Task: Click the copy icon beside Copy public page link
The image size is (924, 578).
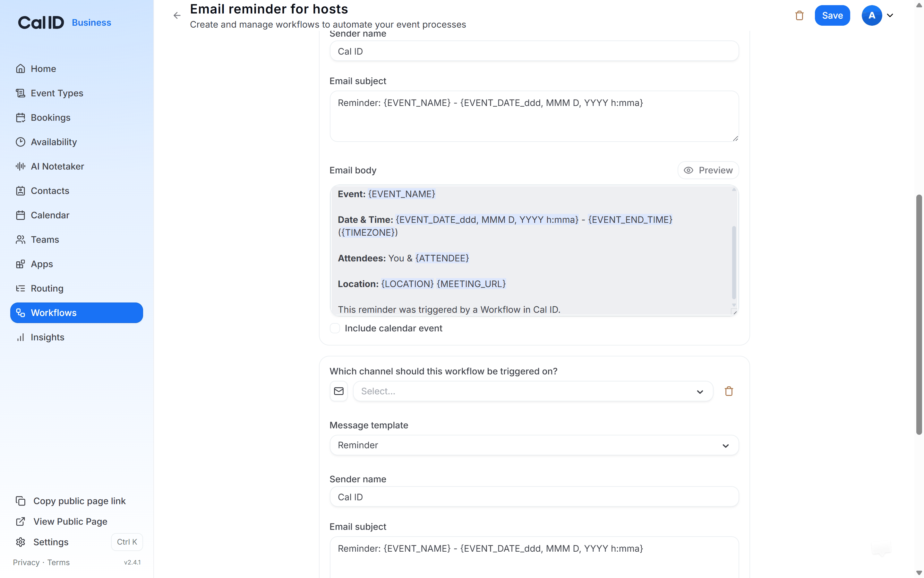Action: tap(21, 501)
